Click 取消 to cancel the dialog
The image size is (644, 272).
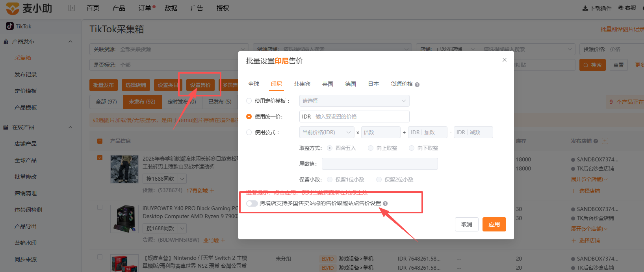[467, 224]
